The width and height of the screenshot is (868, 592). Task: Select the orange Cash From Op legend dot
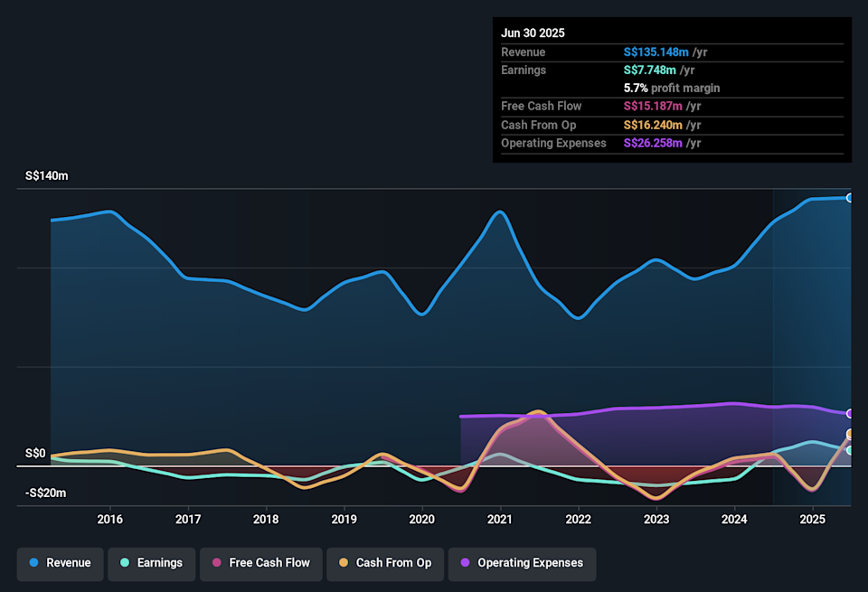342,564
